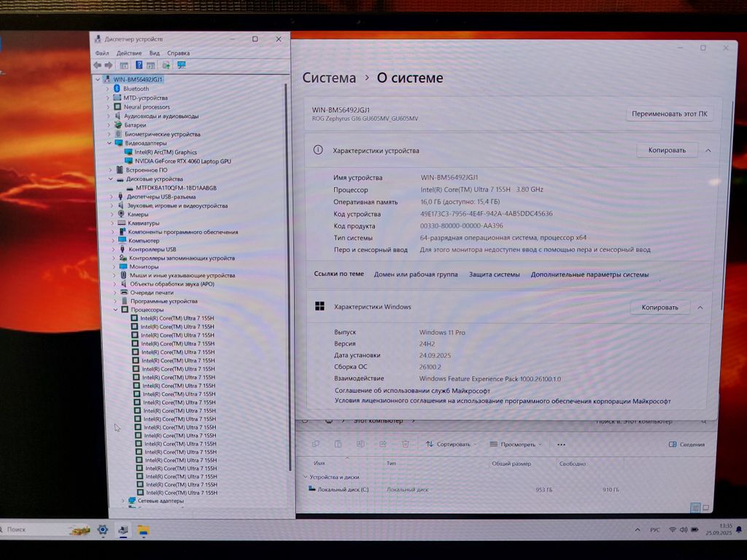Select the NVIDIA GeForce RTX 4060 Laptop GPU
747x560 pixels.
(x=182, y=161)
